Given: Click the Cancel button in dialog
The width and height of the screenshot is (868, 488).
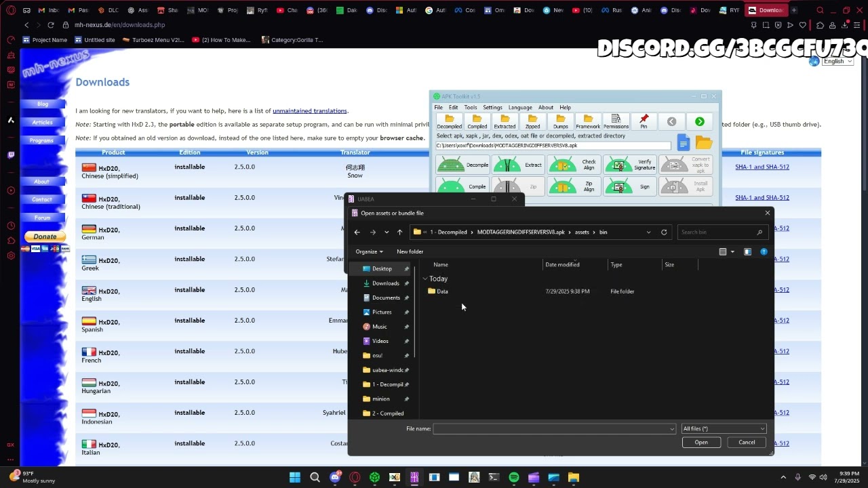Looking at the screenshot, I should coord(747,443).
